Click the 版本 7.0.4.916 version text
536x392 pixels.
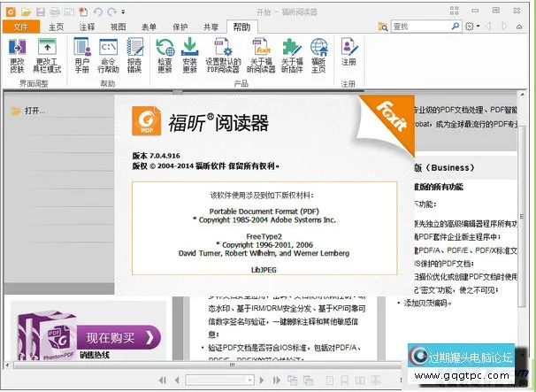click(x=157, y=156)
